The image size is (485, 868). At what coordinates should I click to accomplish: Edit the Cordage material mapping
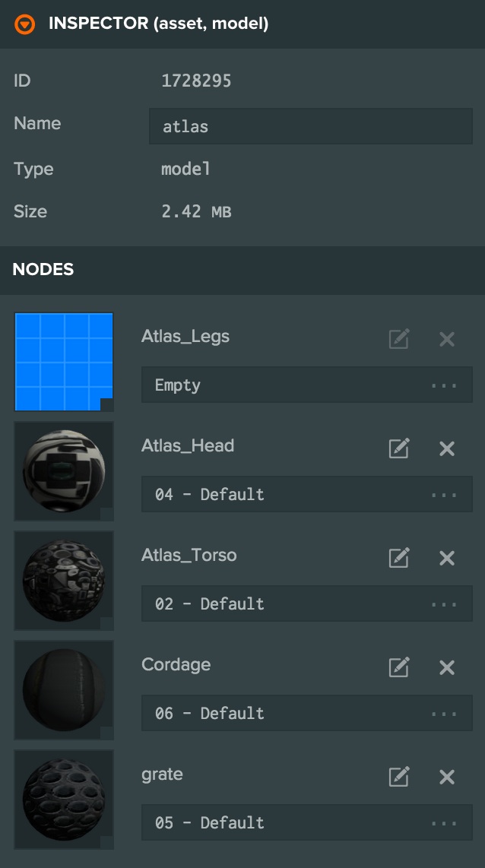point(399,667)
